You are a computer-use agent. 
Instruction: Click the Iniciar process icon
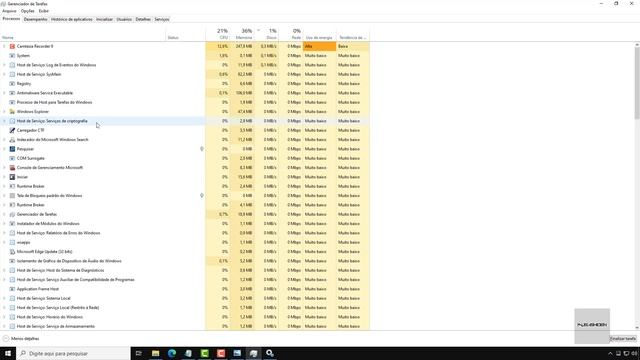pos(12,177)
